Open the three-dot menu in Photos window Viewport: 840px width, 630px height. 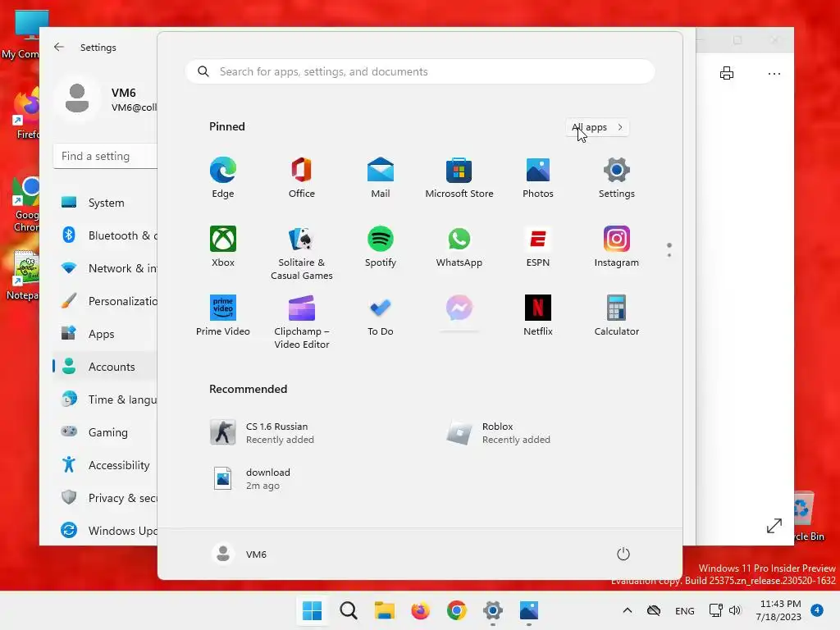[774, 73]
